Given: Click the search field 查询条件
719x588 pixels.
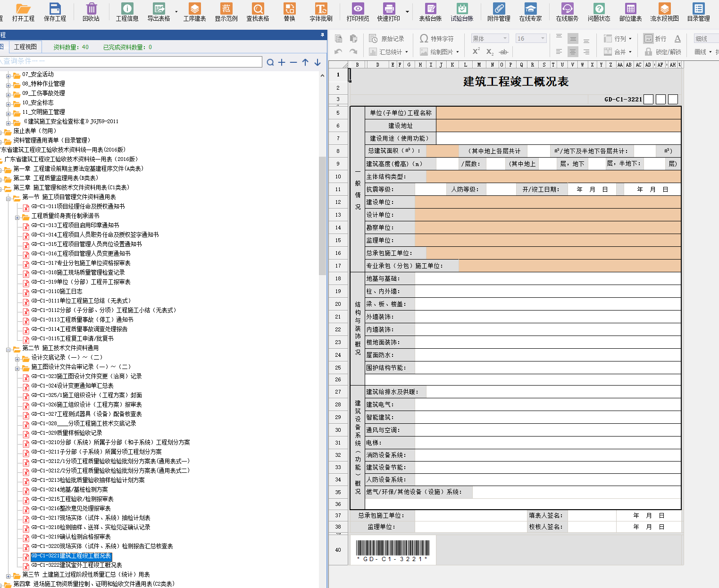Looking at the screenshot, I should coord(131,61).
